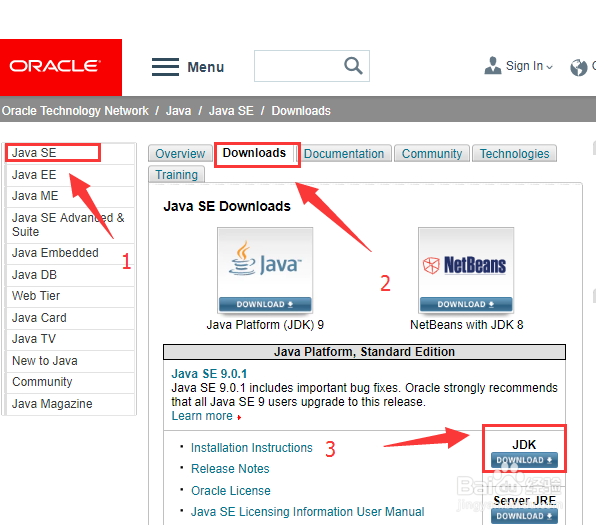Click the magnifier search icon
The height and width of the screenshot is (525, 596).
353,66
